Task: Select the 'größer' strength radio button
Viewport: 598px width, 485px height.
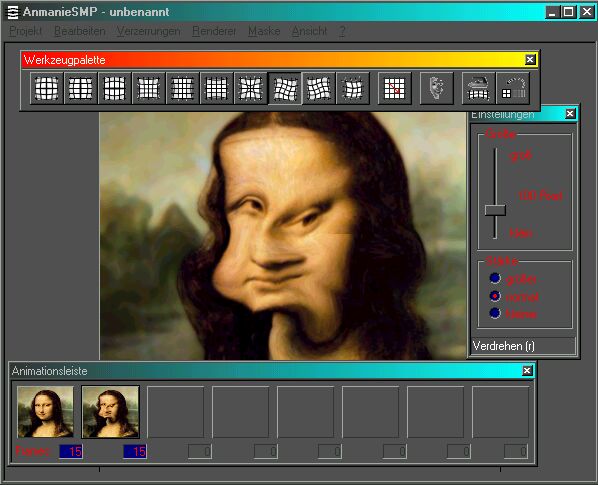Action: coord(495,278)
